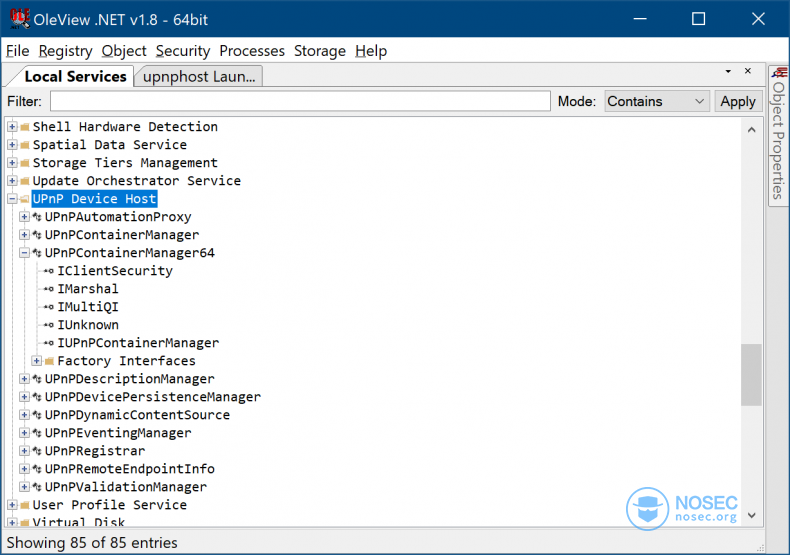Expand the UPnPRemoteEndpointInfo node
This screenshot has width=790, height=555.
tap(24, 469)
